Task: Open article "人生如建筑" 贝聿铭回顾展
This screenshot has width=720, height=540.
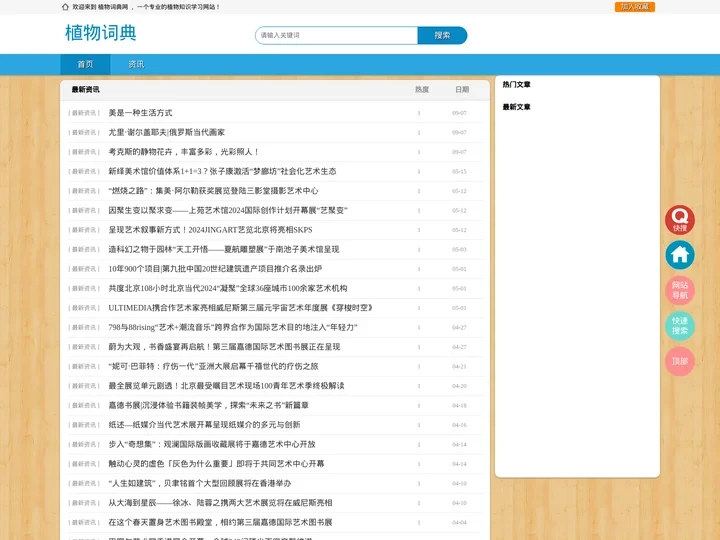Action: (200, 484)
